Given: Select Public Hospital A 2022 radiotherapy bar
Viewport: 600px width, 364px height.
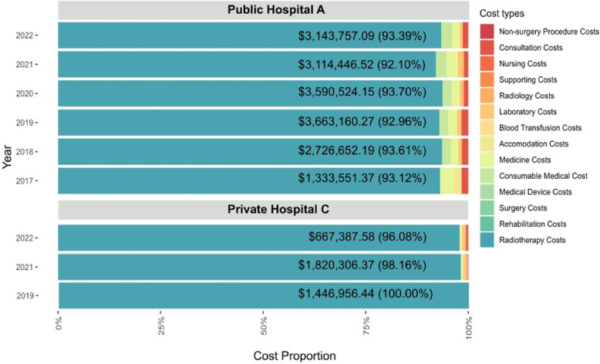Looking at the screenshot, I should click(x=250, y=35).
